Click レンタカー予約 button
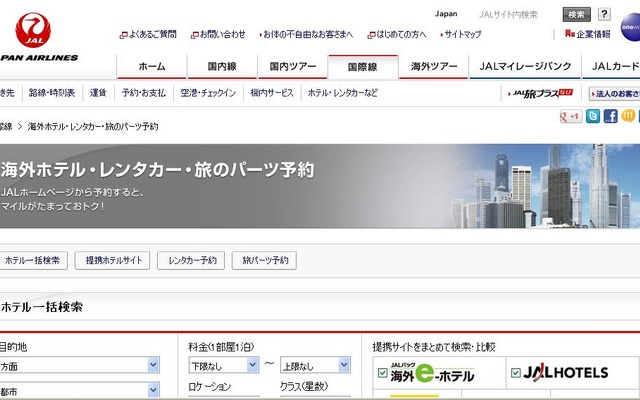 191,260
